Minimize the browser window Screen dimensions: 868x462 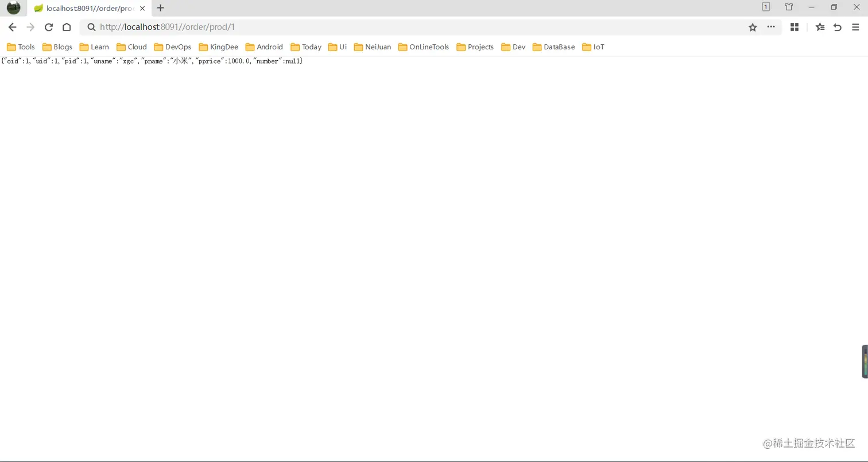coord(811,7)
